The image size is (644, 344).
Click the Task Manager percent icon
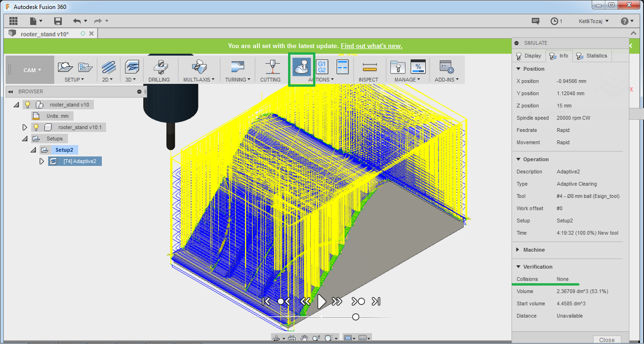(418, 67)
